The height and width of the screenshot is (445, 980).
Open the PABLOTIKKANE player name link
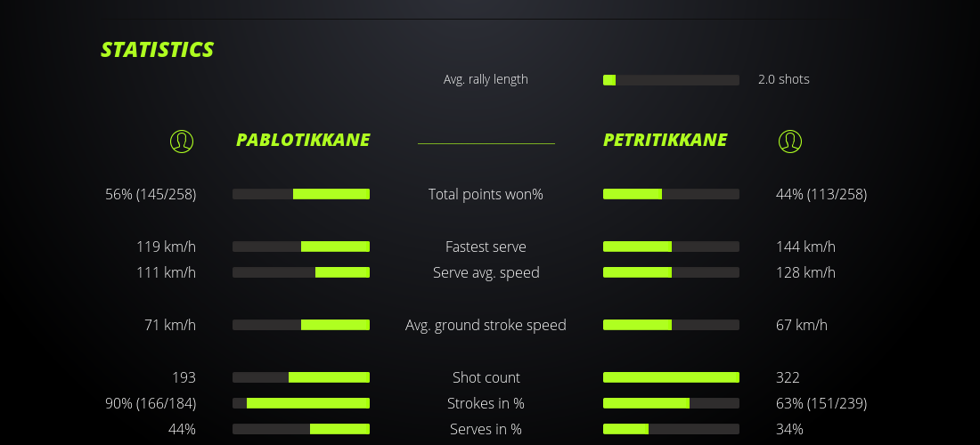[303, 141]
